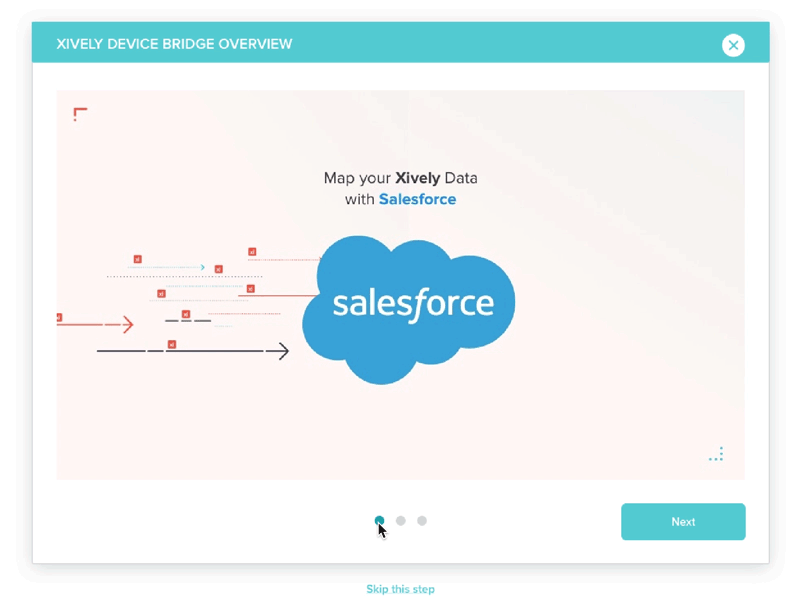Click the Xively icon on the black arrow line

click(x=172, y=344)
